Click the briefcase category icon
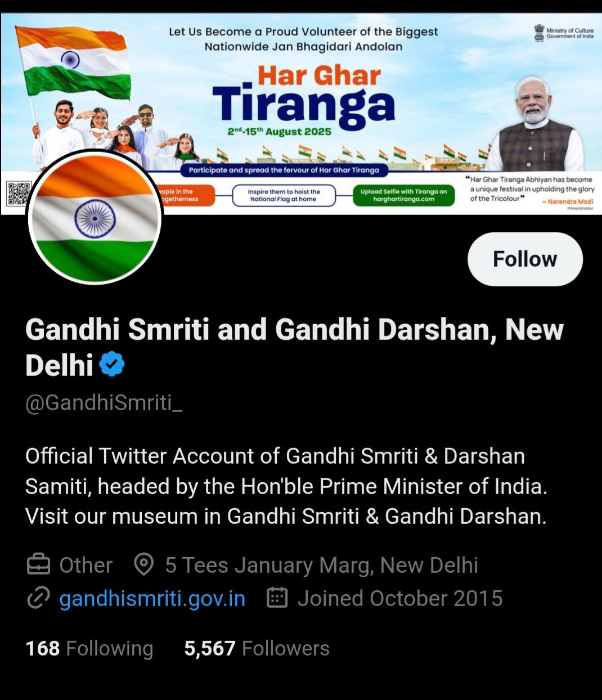 coord(38,564)
